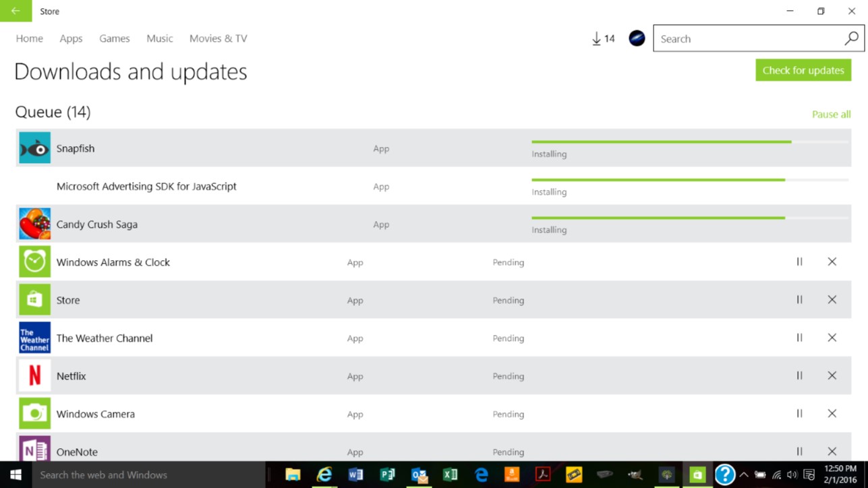
Task: Select Microsoft Advertising SDK for JavaScript row
Action: 433,186
